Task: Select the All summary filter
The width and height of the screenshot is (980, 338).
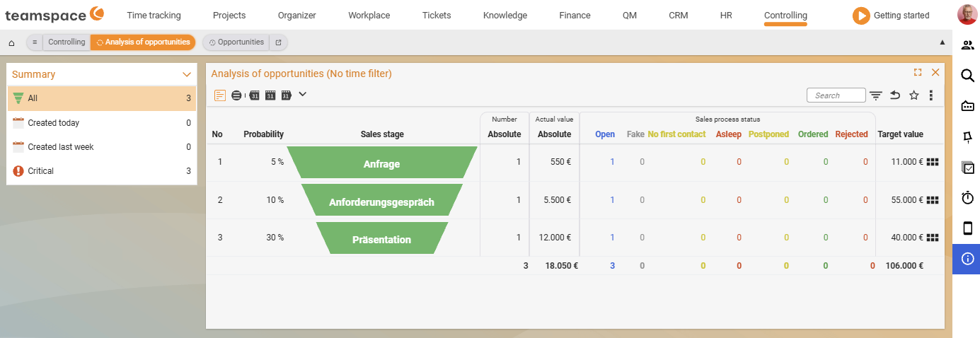Action: click(102, 98)
